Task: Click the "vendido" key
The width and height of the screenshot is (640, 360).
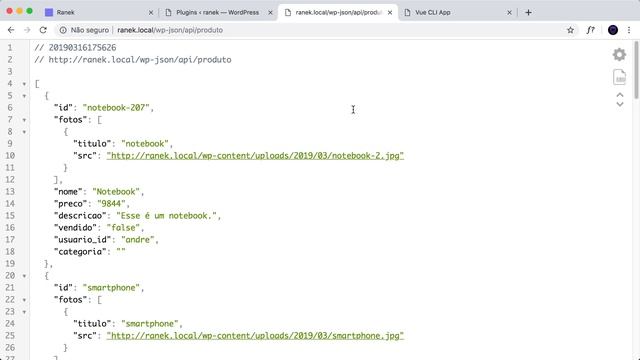Action: coord(75,228)
